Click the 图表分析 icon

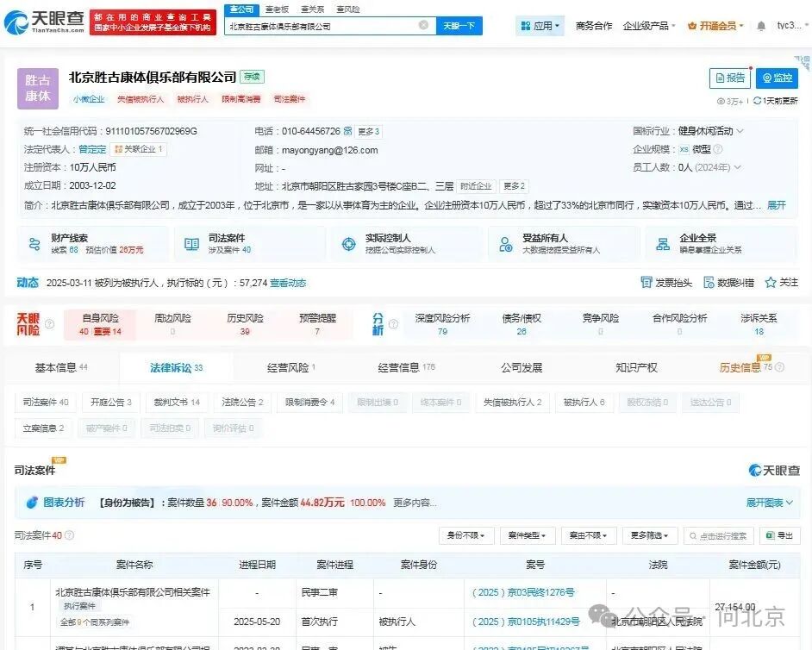(32, 503)
